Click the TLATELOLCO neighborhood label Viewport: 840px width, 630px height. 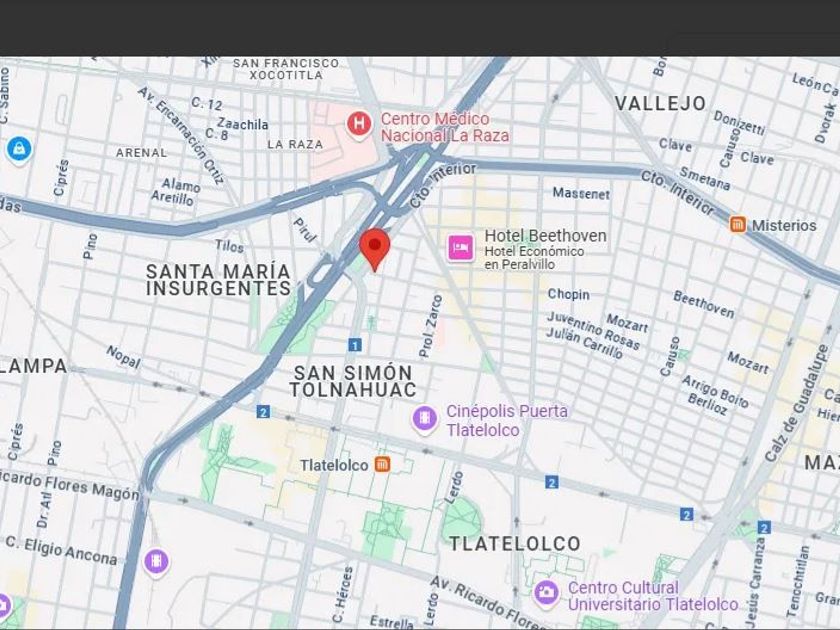point(515,544)
